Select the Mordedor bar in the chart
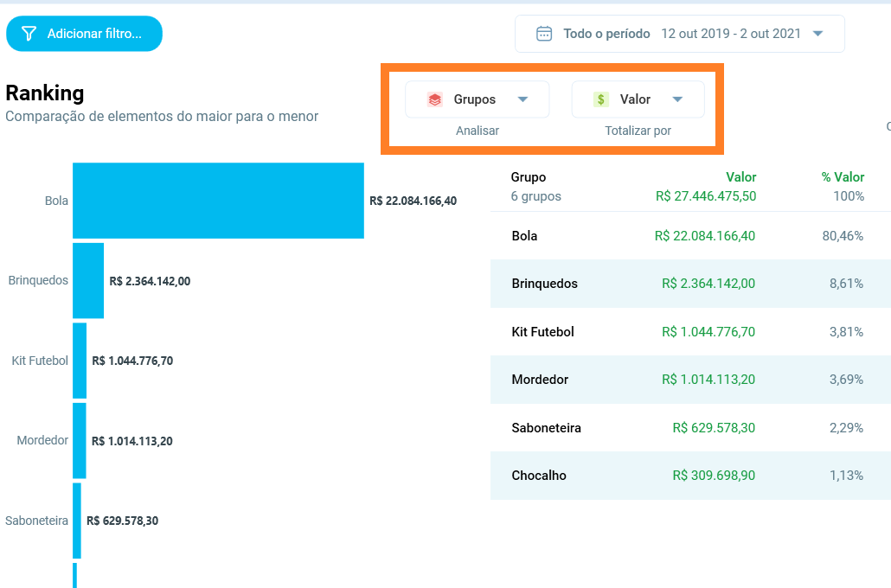Viewport: 891px width, 588px height. 80,441
